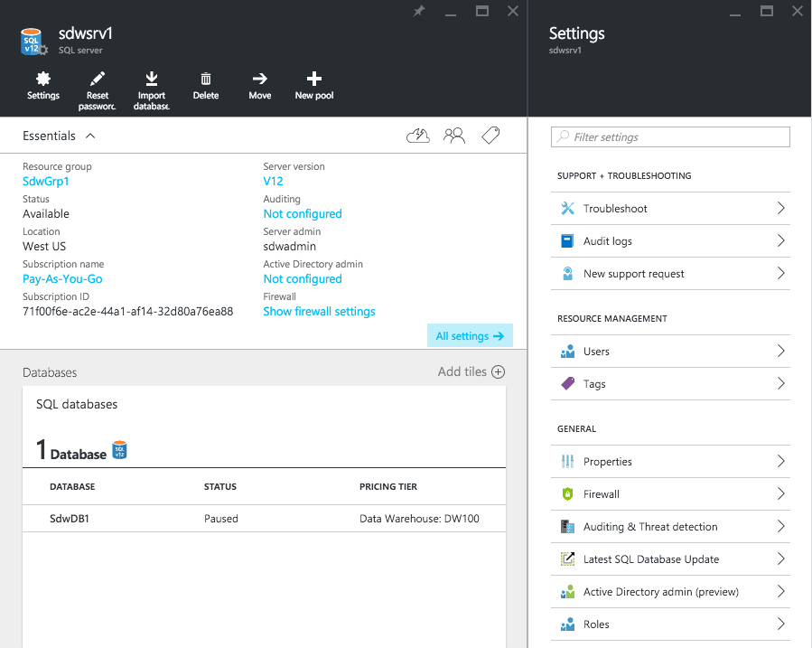Screen dimensions: 812x648
Task: Close the Settings blade
Action: pos(798,11)
